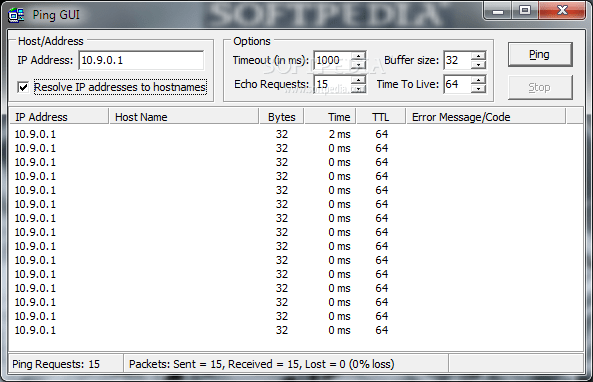Image resolution: width=593 pixels, height=382 pixels.
Task: Click the Error Message/Code column header
Action: [x=486, y=117]
